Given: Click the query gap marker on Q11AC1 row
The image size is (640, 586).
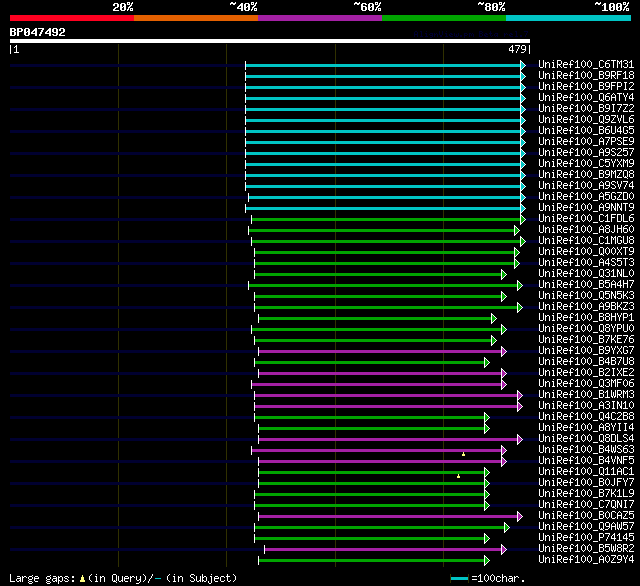Looking at the screenshot, I should [x=458, y=476].
